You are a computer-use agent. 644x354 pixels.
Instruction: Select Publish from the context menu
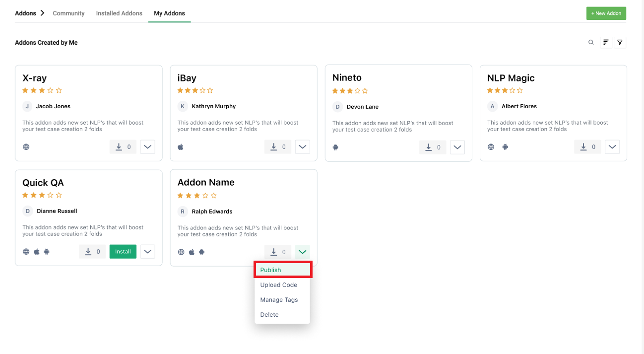click(270, 270)
